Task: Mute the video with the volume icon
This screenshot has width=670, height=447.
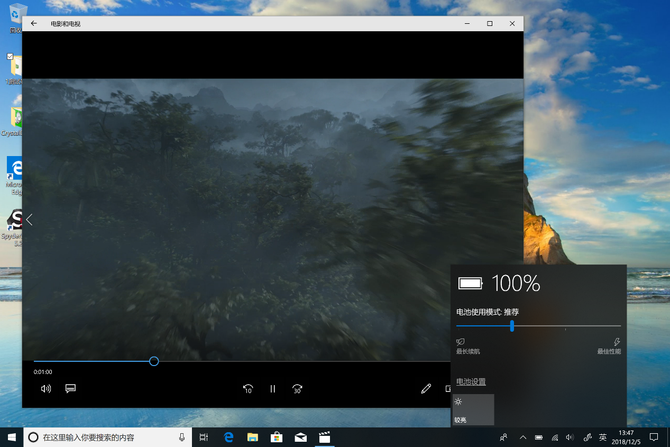Action: click(46, 388)
